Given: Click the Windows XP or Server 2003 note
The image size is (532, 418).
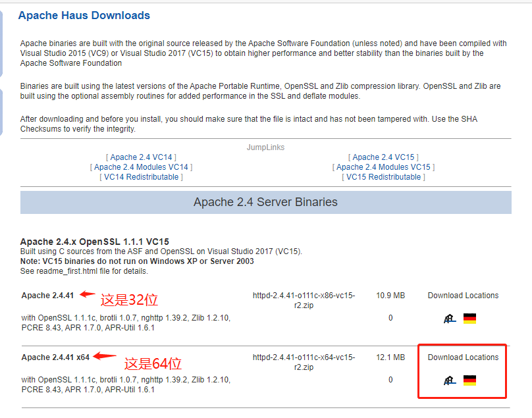Looking at the screenshot, I should (137, 261).
